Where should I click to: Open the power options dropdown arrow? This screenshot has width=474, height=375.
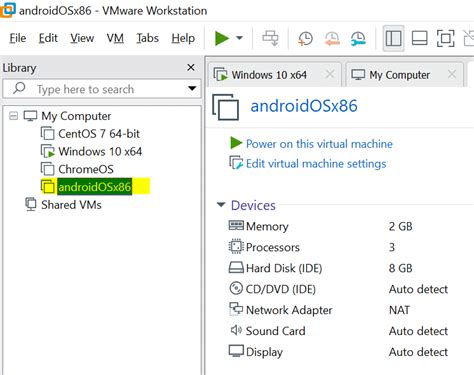coord(239,38)
